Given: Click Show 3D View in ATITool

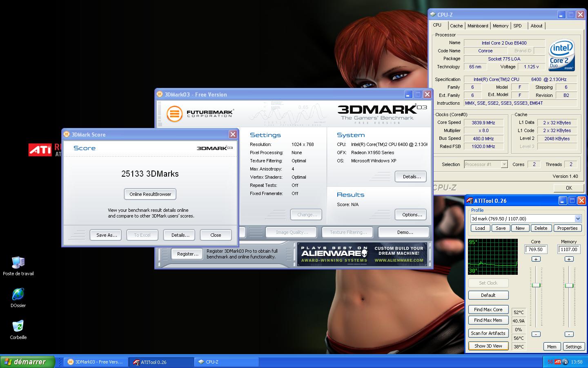Looking at the screenshot, I should point(488,346).
